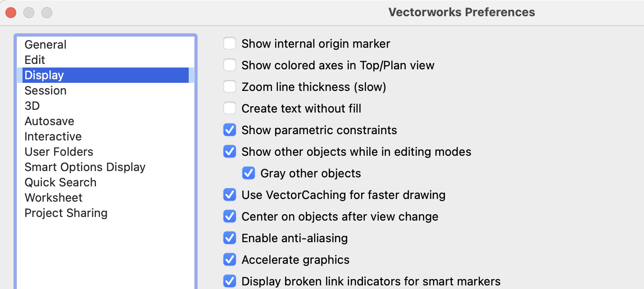Viewport: 644px width, 289px height.
Task: Disable Show parametric constraints
Action: [x=230, y=130]
